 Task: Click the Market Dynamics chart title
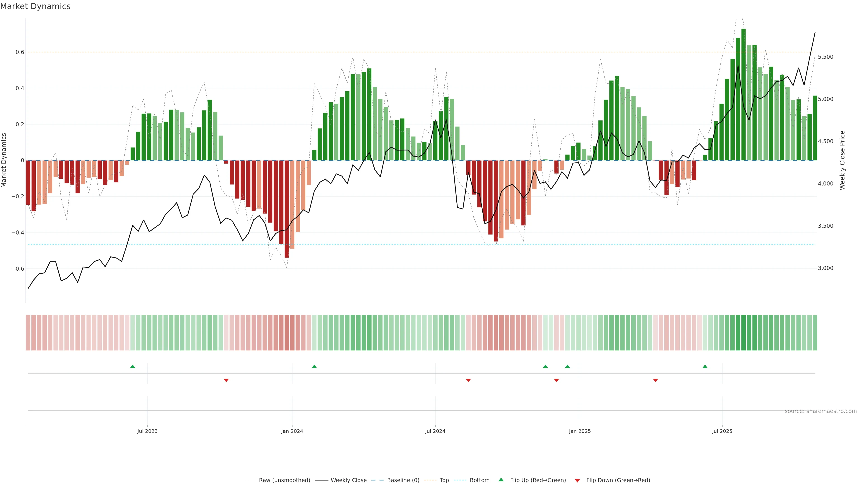coord(35,6)
